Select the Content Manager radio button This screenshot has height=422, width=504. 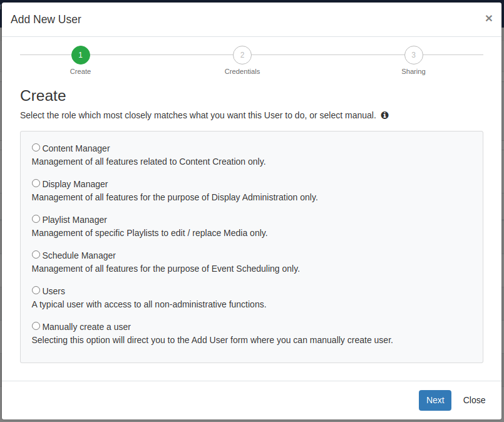[36, 148]
